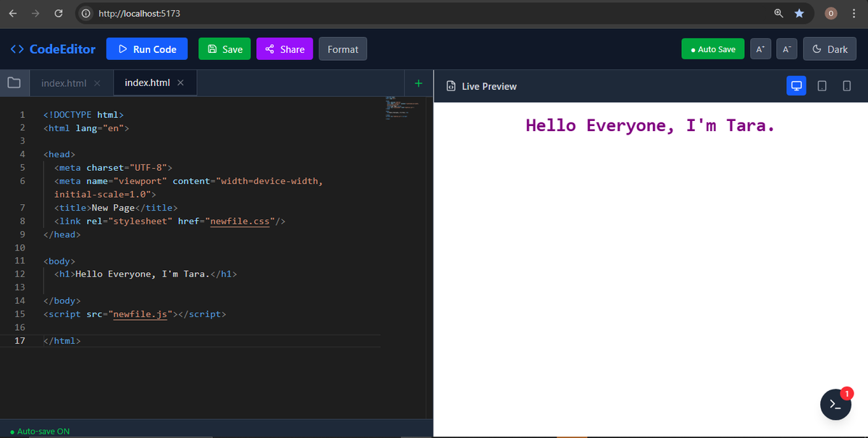Screen dimensions: 868x438
Task: Follow the newfile.css link in code
Action: pos(240,221)
